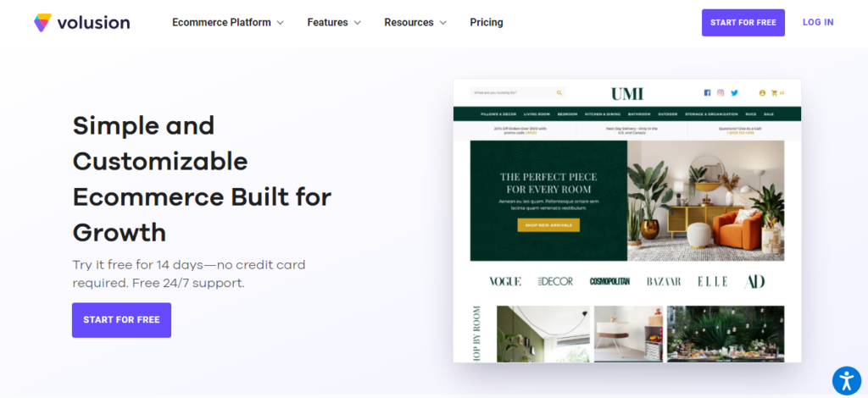The height and width of the screenshot is (398, 868).
Task: Click the living room hero photo
Action: 706,201
